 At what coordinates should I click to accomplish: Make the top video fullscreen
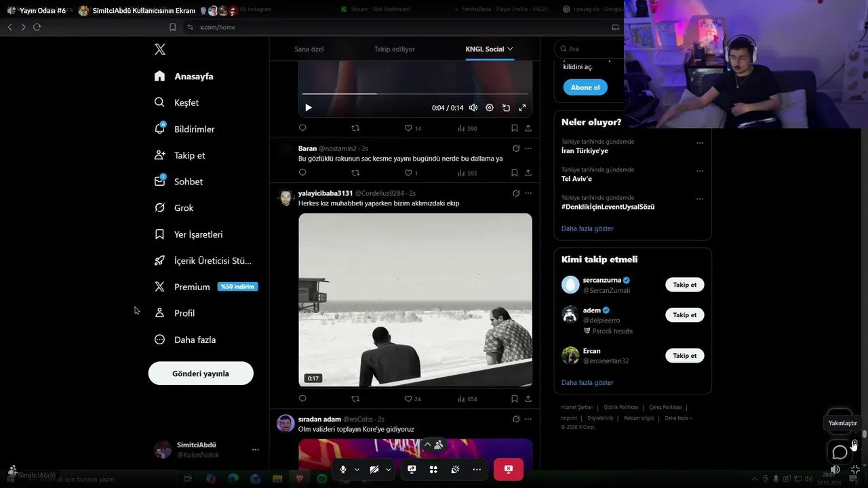click(x=522, y=108)
